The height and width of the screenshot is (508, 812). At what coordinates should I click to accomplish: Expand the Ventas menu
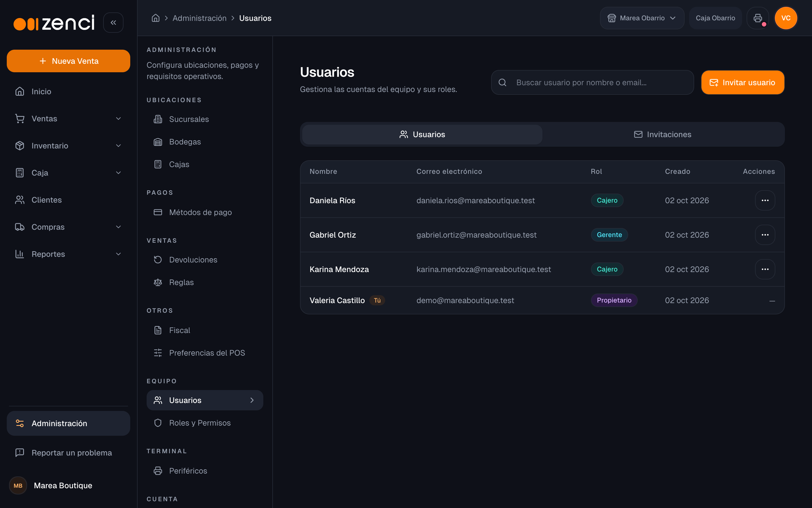point(69,119)
